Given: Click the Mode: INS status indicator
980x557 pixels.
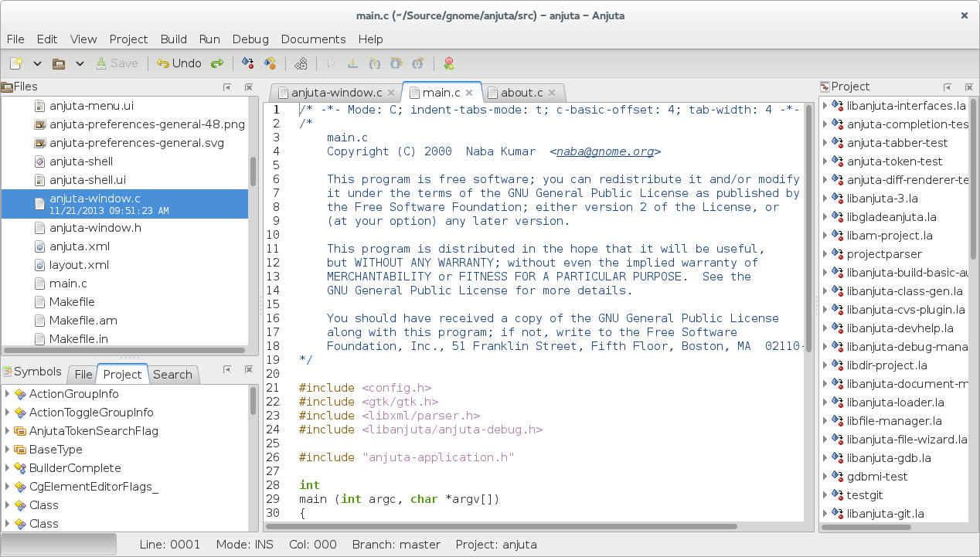Looking at the screenshot, I should coord(245,545).
